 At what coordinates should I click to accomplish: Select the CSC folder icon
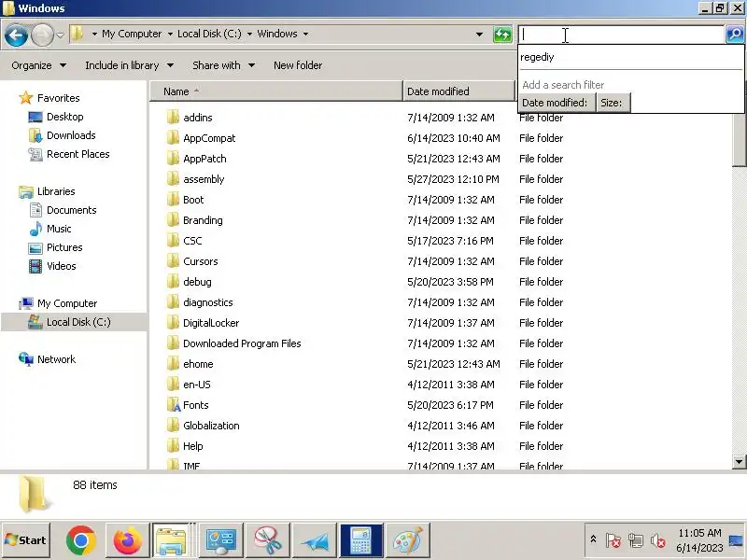coord(173,240)
